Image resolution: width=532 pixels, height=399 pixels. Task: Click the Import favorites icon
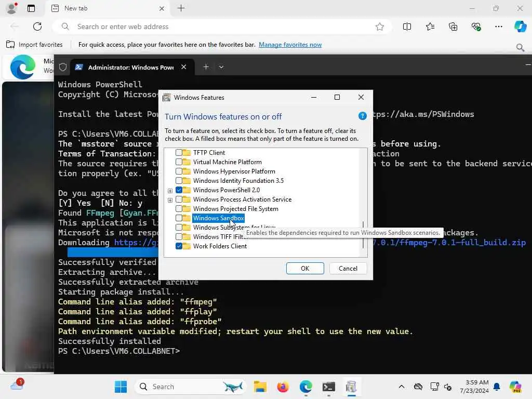coord(10,45)
